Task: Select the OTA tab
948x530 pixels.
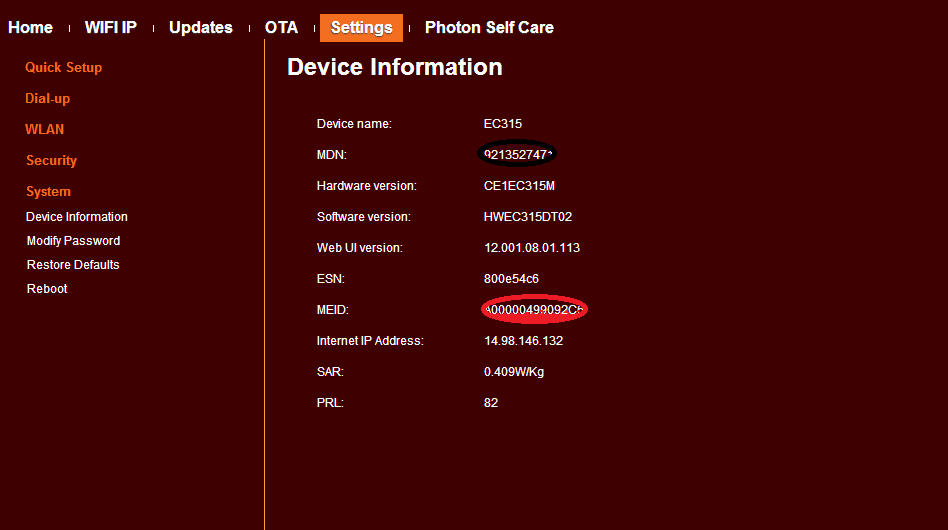Action: click(x=281, y=28)
